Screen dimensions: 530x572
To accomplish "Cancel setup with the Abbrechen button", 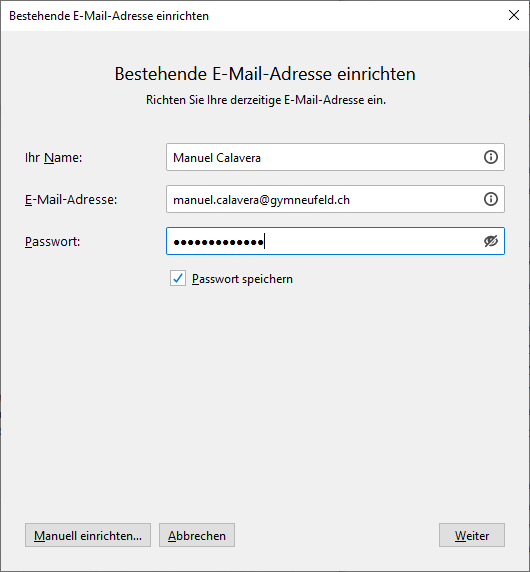I will [197, 535].
